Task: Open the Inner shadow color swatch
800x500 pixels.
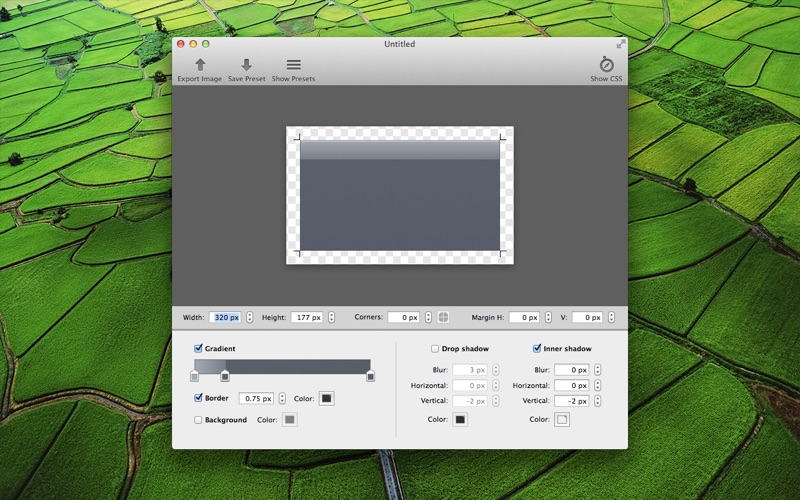Action: point(562,420)
